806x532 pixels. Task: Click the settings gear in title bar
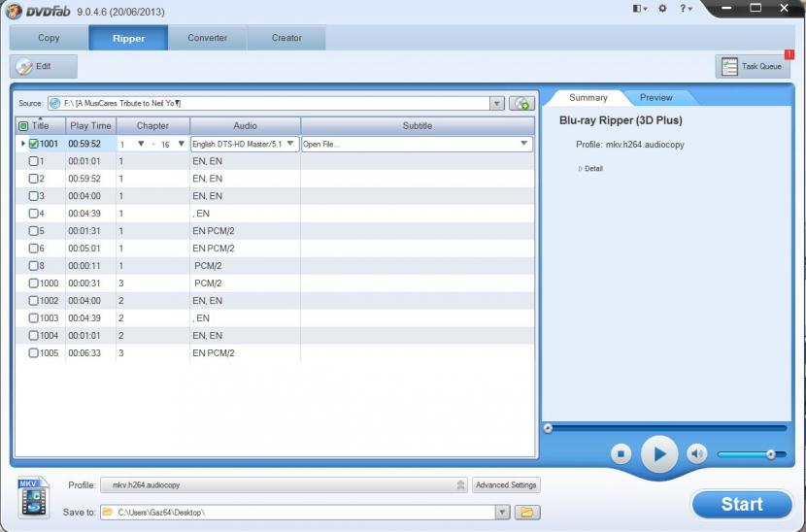[x=662, y=9]
